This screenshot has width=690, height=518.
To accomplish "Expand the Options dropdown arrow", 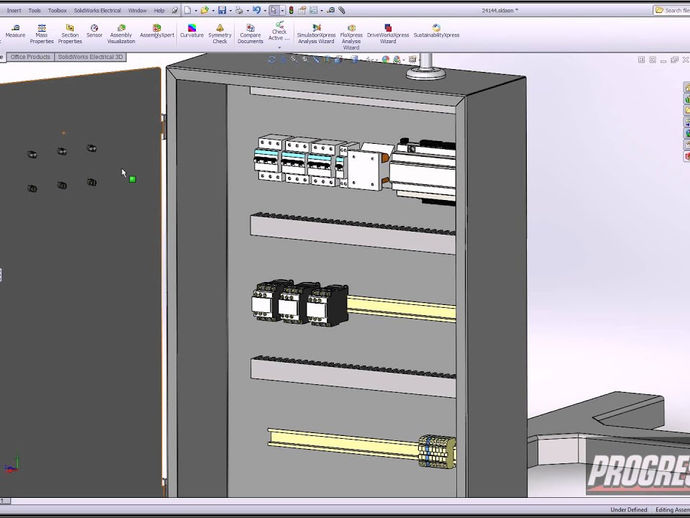I will click(322, 11).
